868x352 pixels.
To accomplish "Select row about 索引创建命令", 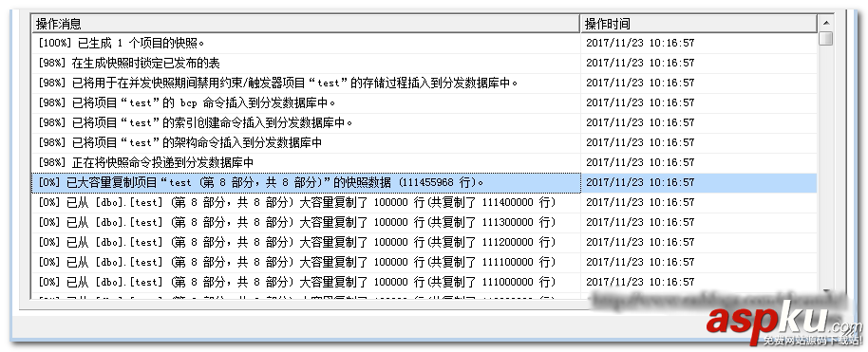I will click(425, 123).
